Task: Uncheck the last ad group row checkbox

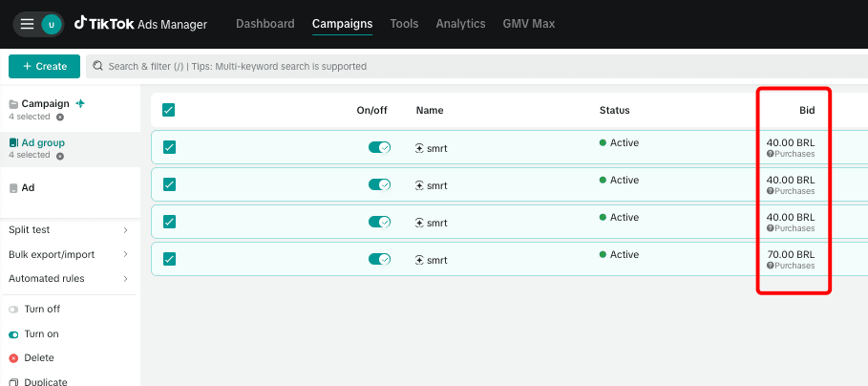Action: coord(169,258)
